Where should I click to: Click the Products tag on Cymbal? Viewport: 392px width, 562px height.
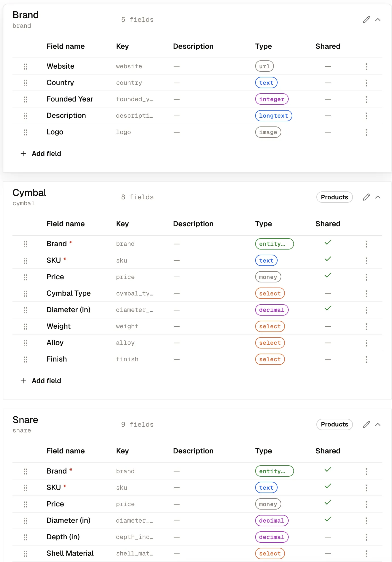tap(335, 197)
